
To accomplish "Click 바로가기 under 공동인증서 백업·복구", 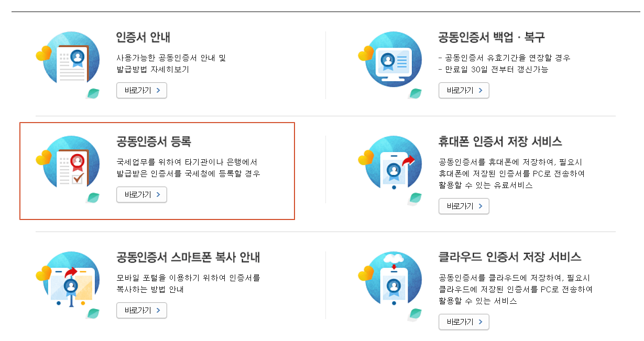I will pos(463,90).
